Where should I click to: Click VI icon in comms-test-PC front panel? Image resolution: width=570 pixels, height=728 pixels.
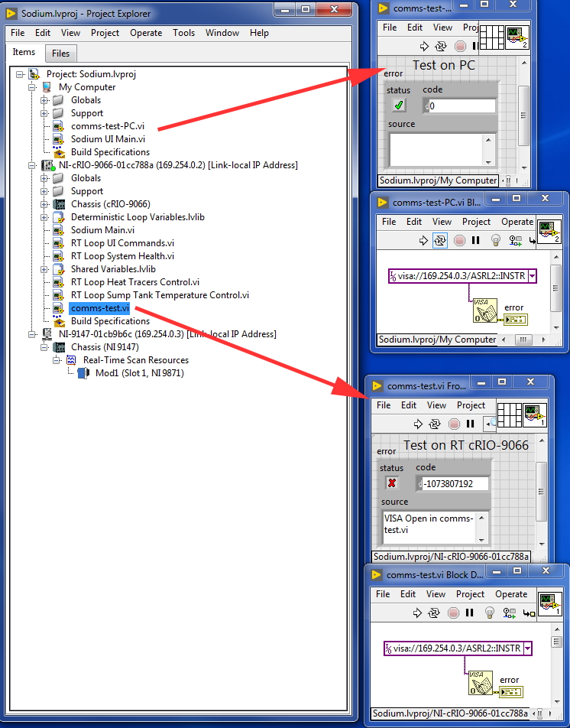(x=517, y=37)
